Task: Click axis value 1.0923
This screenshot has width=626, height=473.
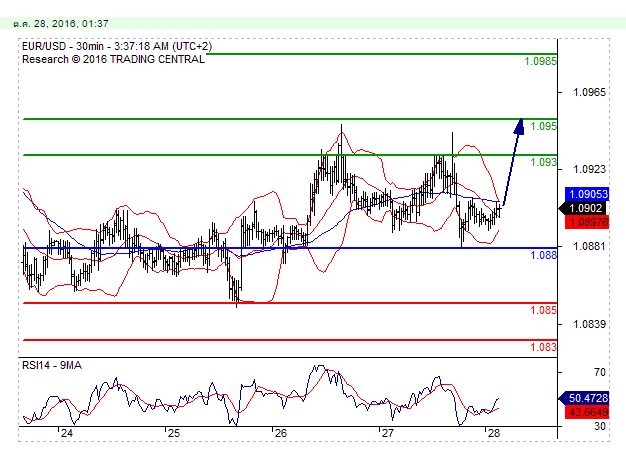Action: [589, 169]
